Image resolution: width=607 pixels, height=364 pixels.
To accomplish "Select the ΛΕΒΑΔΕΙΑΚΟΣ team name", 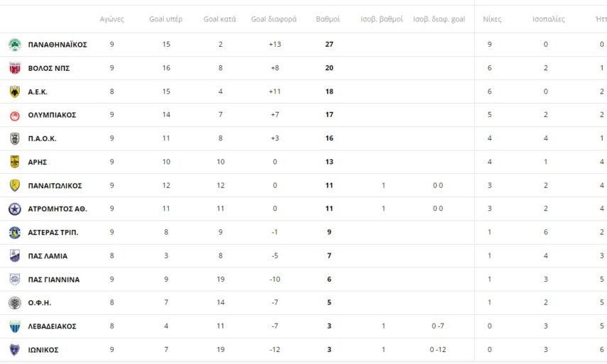I will [x=52, y=326].
